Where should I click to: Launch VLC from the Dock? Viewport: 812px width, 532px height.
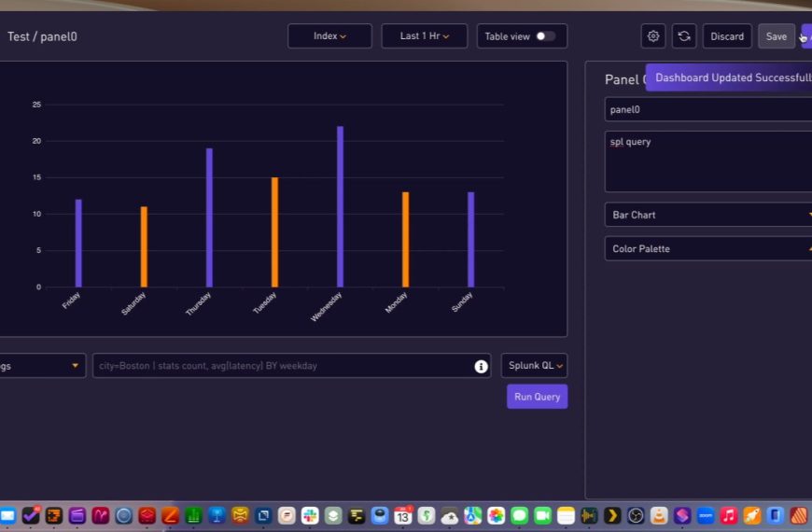tap(659, 515)
